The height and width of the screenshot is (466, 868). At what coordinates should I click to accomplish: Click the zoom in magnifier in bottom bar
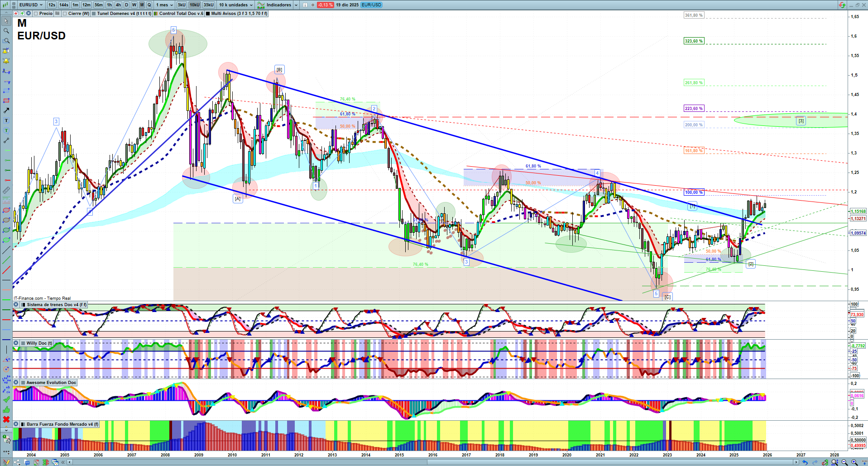pos(854,462)
